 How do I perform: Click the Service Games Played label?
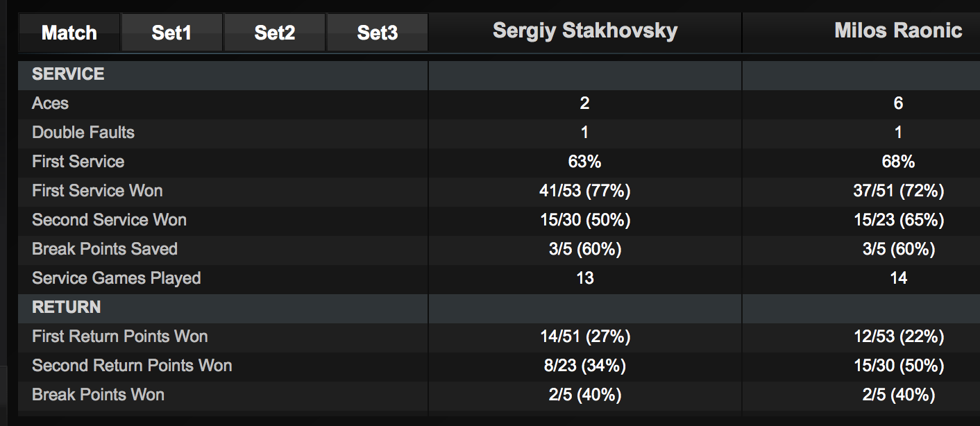116,278
